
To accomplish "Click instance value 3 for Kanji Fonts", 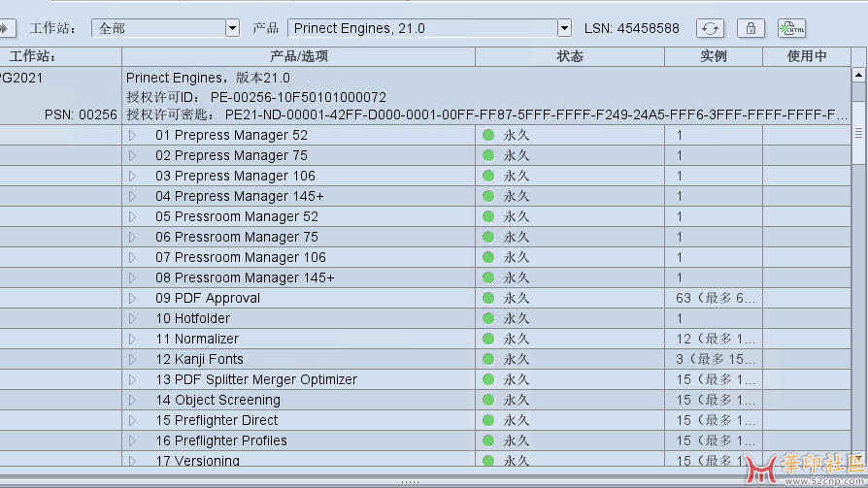I will tap(716, 359).
